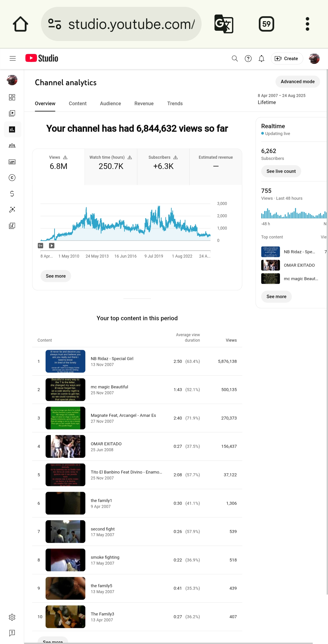This screenshot has width=328, height=644.
Task: Click See more in the Realtime card
Action: point(276,297)
